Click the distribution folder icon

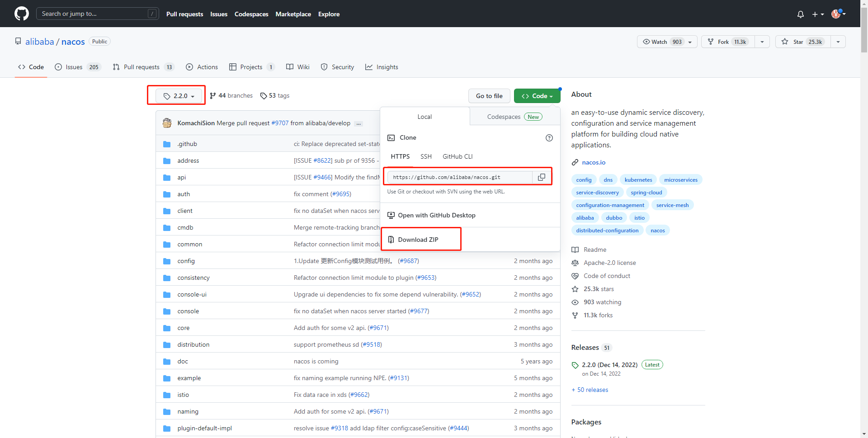[x=167, y=345]
